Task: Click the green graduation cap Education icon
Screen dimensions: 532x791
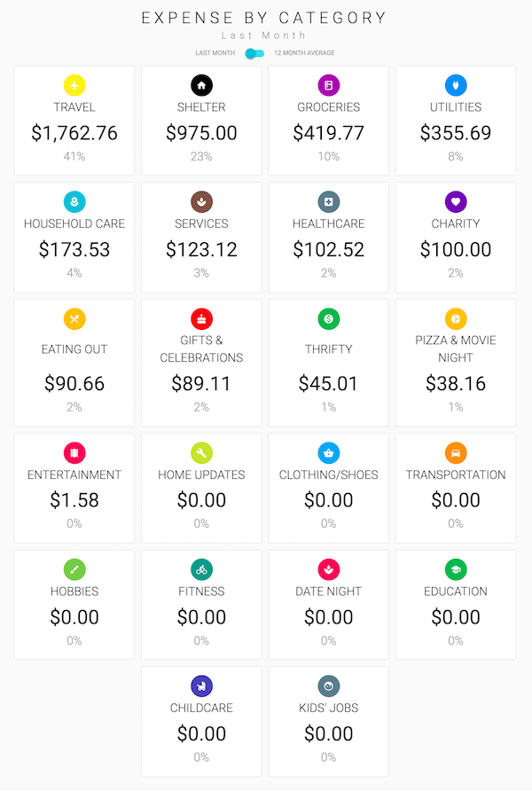Action: tap(456, 569)
